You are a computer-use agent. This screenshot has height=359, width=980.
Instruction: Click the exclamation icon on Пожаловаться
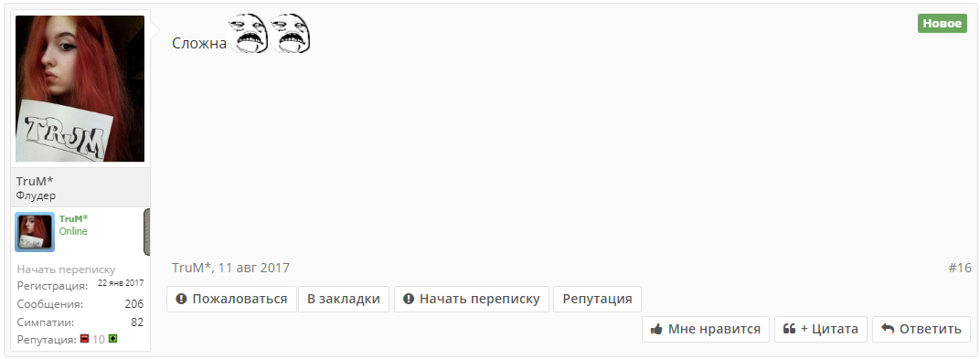click(182, 299)
